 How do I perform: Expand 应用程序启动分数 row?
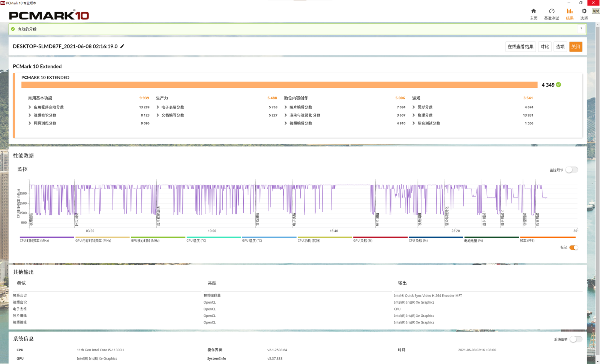[30, 107]
